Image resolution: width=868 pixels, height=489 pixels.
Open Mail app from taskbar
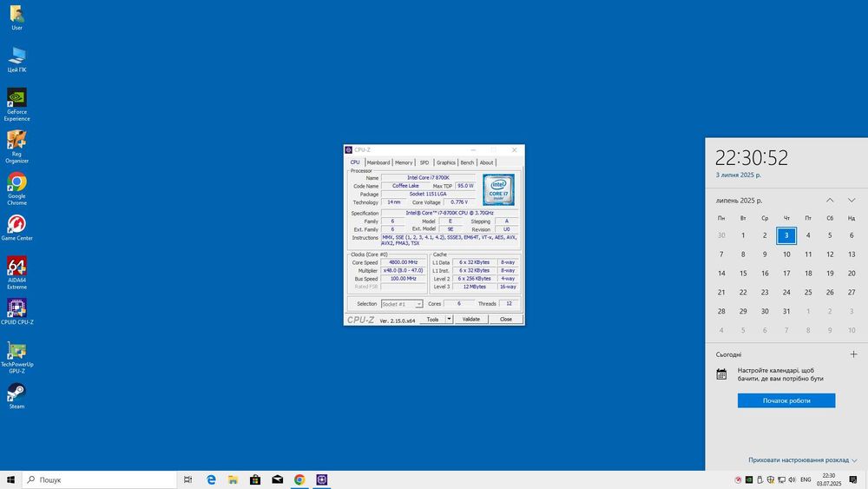point(278,479)
